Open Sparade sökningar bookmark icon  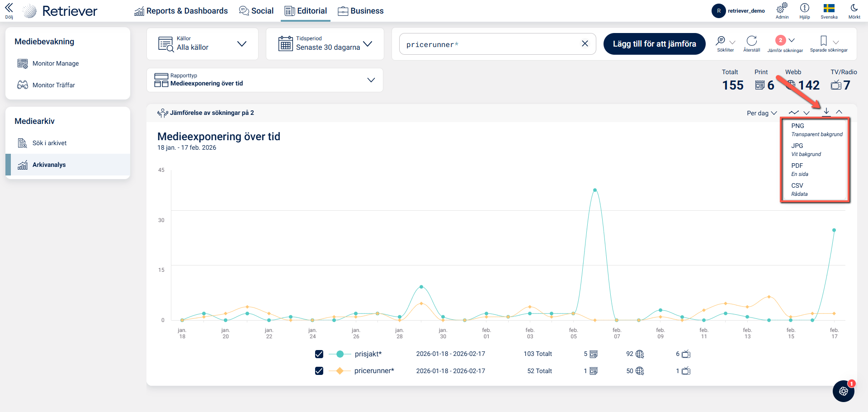[x=824, y=41]
